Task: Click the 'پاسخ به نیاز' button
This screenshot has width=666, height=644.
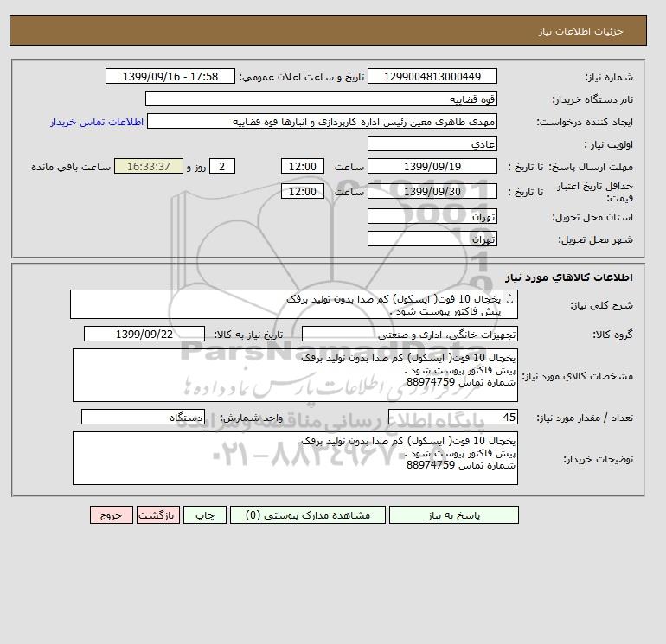Action: pos(453,515)
